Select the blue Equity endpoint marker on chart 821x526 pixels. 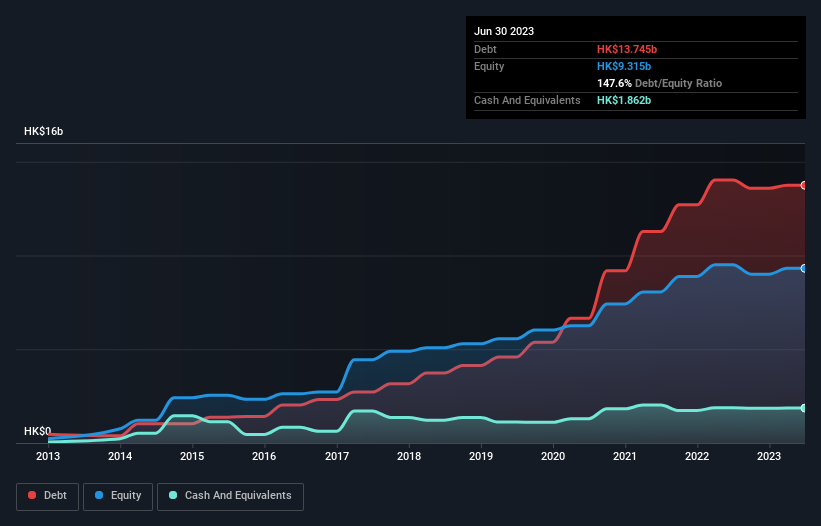(x=804, y=268)
